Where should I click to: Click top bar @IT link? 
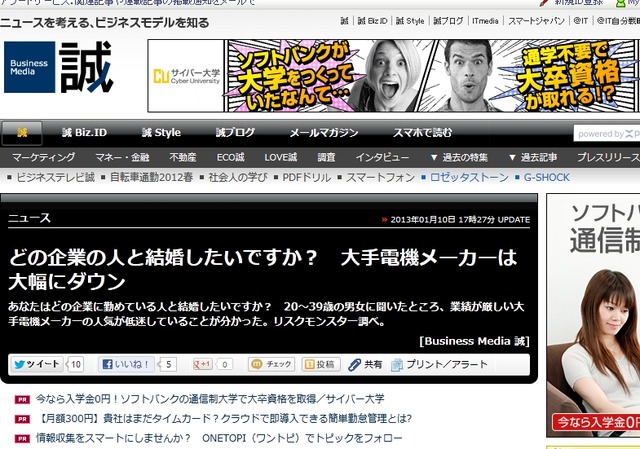580,21
